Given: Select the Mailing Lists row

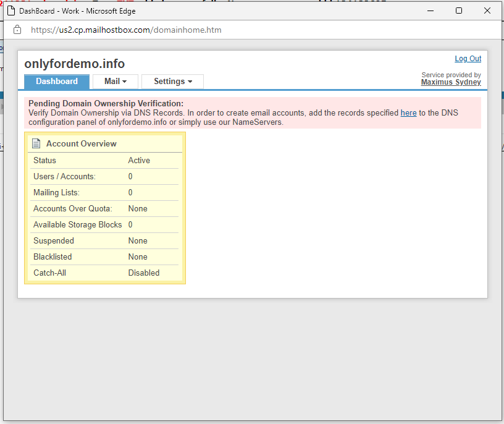Looking at the screenshot, I should click(104, 192).
